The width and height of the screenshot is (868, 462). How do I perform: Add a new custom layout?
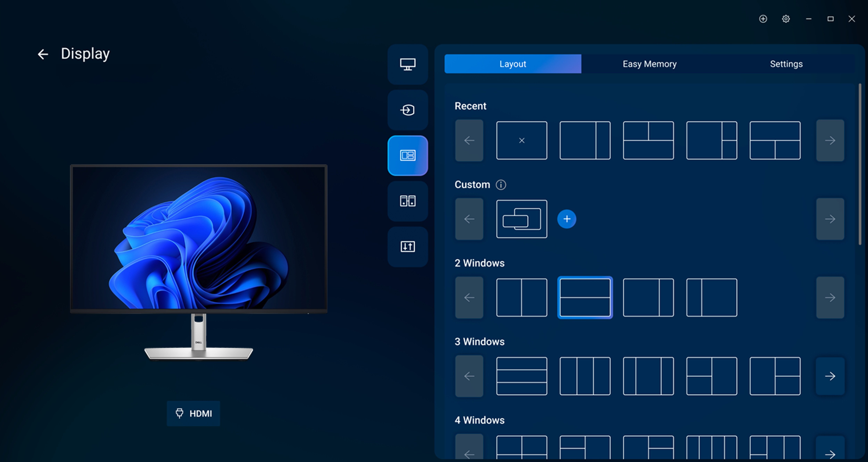coord(566,219)
